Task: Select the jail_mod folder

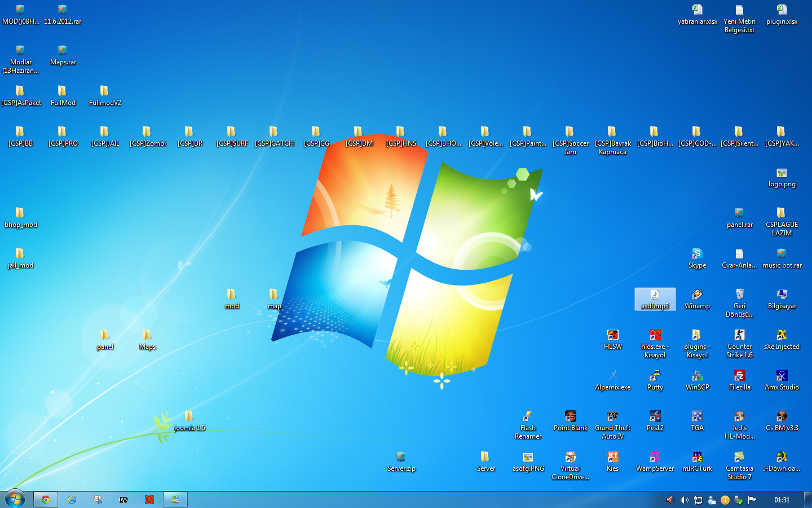Action: [21, 258]
